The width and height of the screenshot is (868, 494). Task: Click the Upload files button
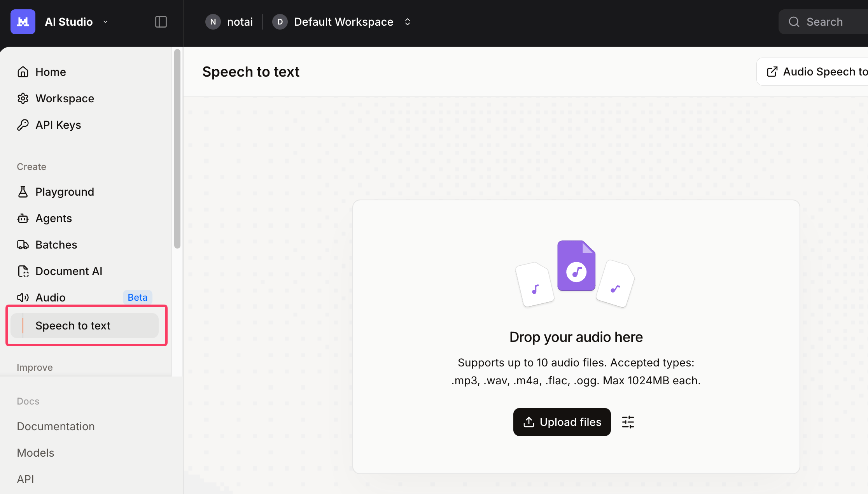[x=562, y=422]
